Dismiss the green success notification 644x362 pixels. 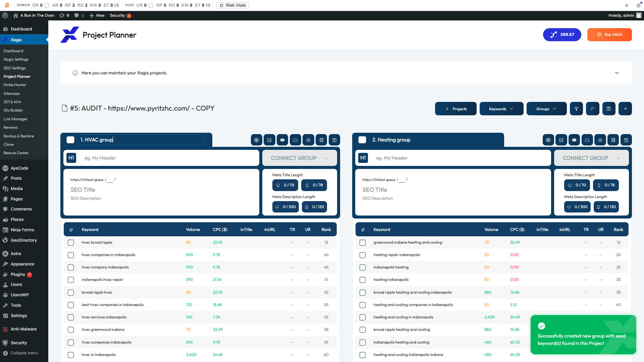[x=583, y=335]
